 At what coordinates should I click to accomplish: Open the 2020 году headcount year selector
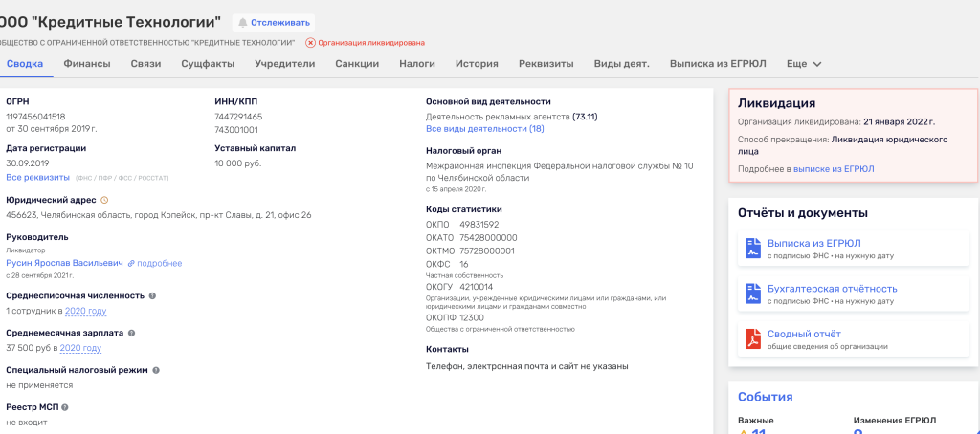85,311
